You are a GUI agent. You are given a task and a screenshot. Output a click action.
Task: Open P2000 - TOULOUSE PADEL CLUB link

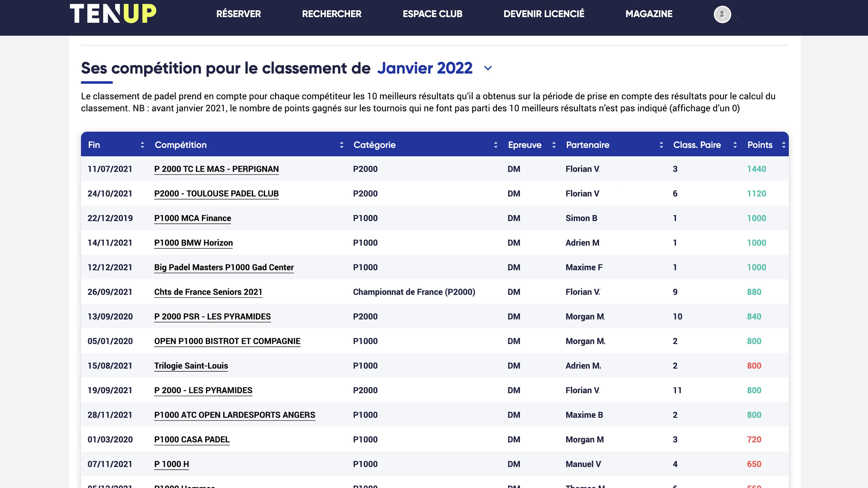[x=216, y=194]
